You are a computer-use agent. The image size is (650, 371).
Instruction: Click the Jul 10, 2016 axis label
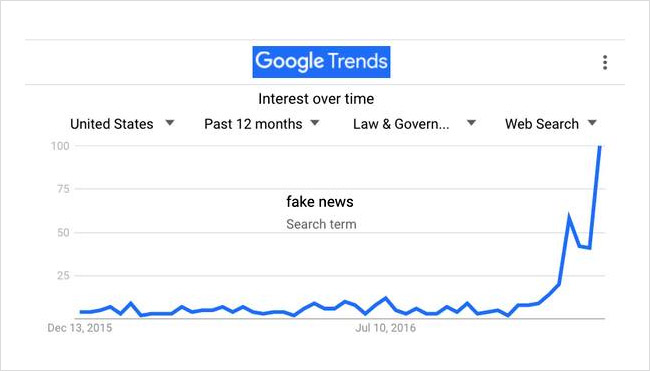click(x=386, y=328)
